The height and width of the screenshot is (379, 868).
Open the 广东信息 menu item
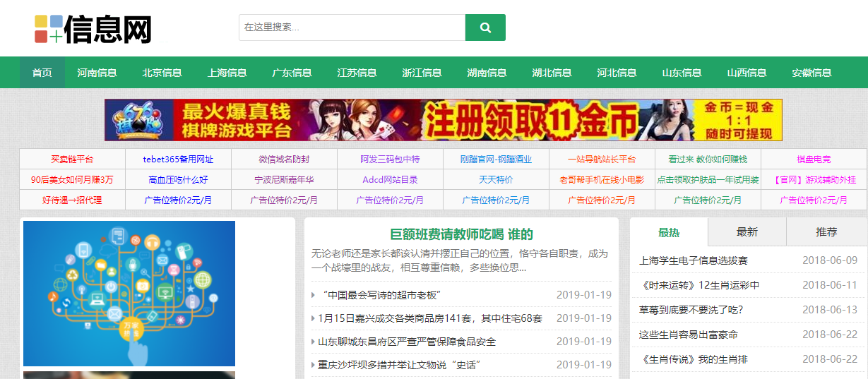coord(292,73)
